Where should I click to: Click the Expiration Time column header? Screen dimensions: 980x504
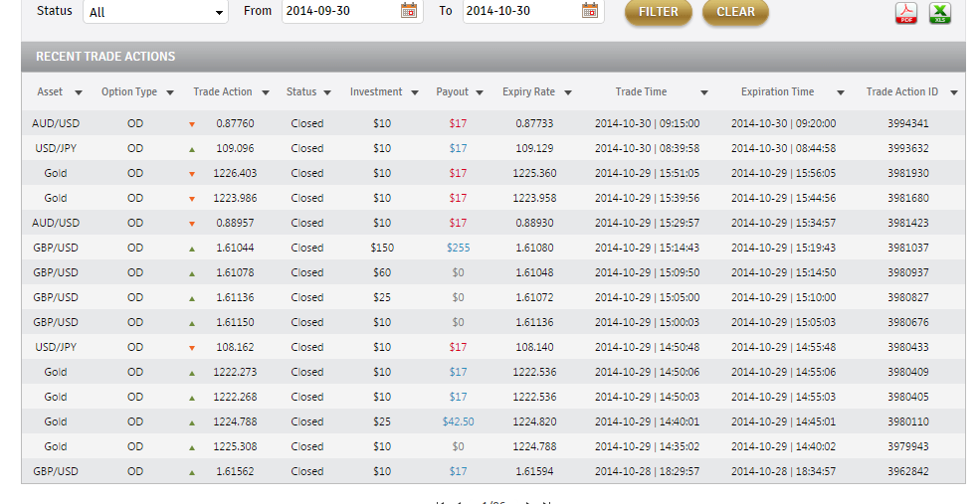(777, 91)
